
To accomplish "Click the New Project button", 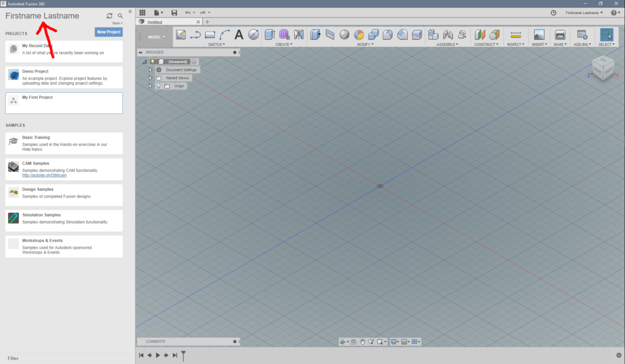I will pyautogui.click(x=109, y=32).
